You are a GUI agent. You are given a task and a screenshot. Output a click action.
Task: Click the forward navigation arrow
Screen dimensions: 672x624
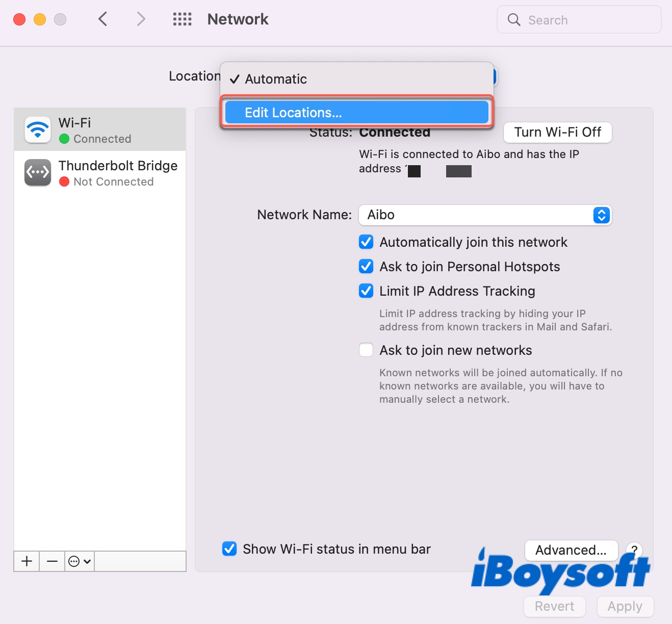[x=141, y=19]
